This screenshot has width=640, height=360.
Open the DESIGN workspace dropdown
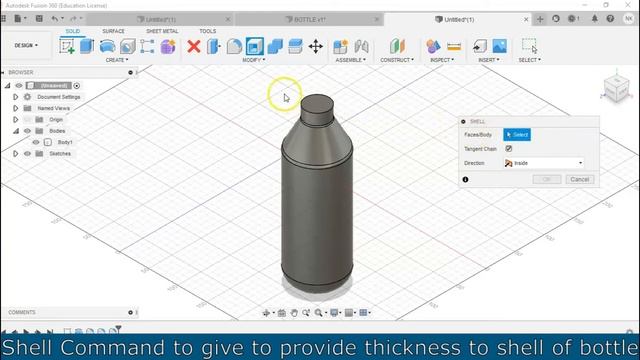[x=26, y=45]
